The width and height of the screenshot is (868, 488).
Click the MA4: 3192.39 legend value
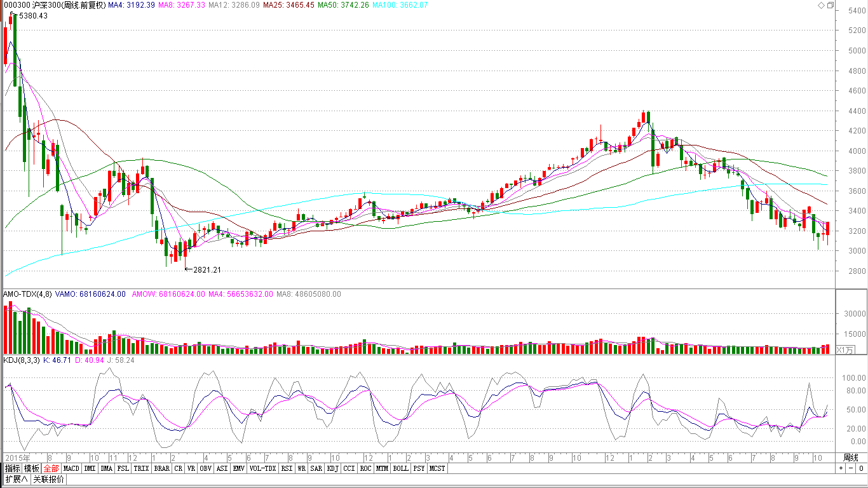pos(132,5)
